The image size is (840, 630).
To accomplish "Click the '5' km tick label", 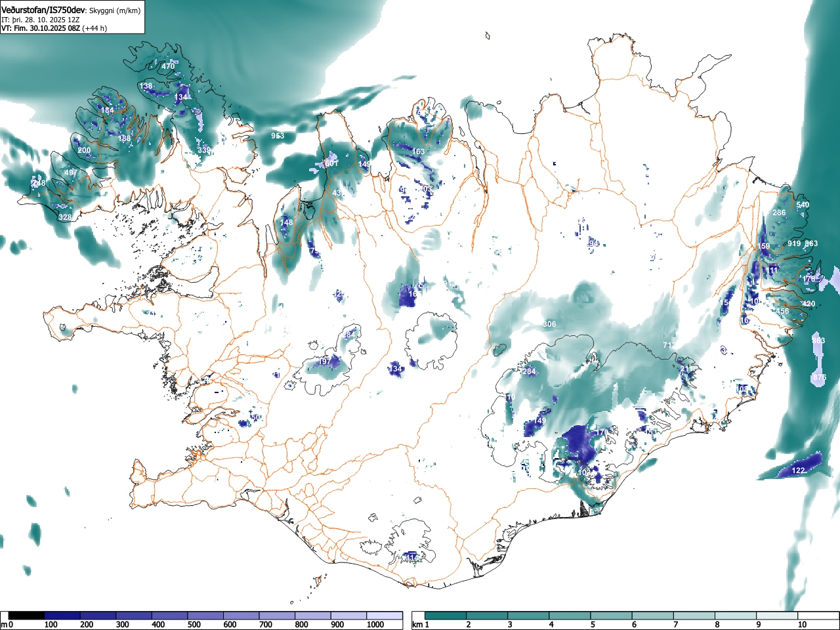I will click(592, 625).
